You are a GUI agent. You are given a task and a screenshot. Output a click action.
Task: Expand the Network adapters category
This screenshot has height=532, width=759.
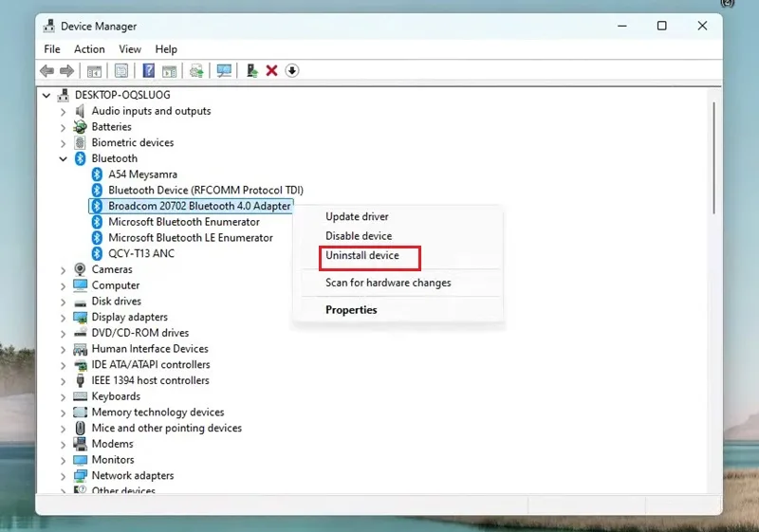(63, 476)
